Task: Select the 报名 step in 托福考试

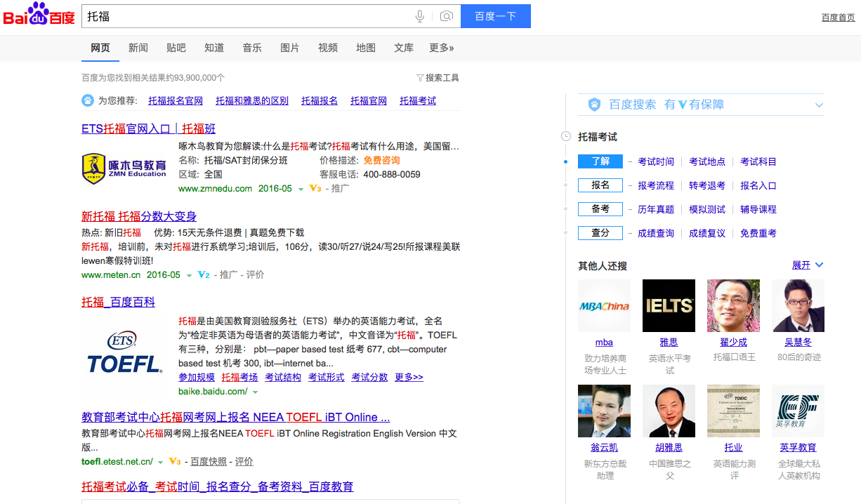Action: coord(600,185)
